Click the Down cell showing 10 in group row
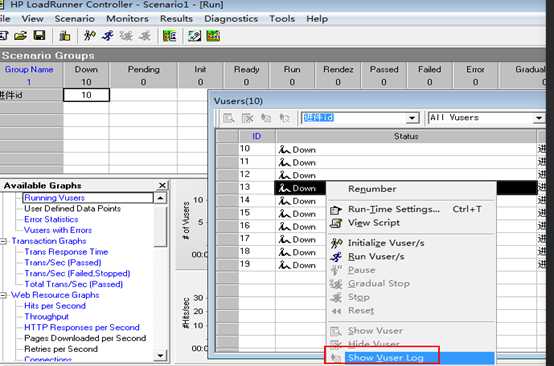 click(x=86, y=95)
